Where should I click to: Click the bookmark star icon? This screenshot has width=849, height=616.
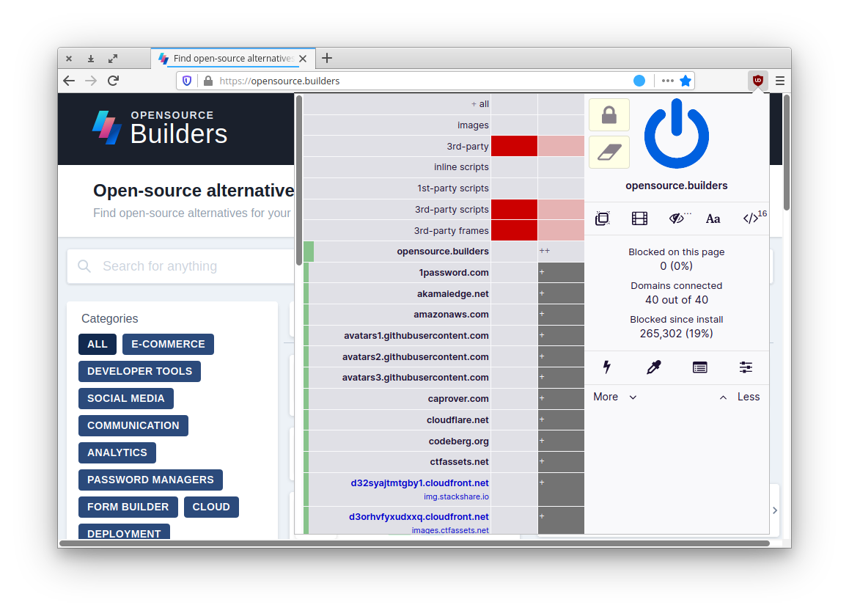[x=686, y=81]
